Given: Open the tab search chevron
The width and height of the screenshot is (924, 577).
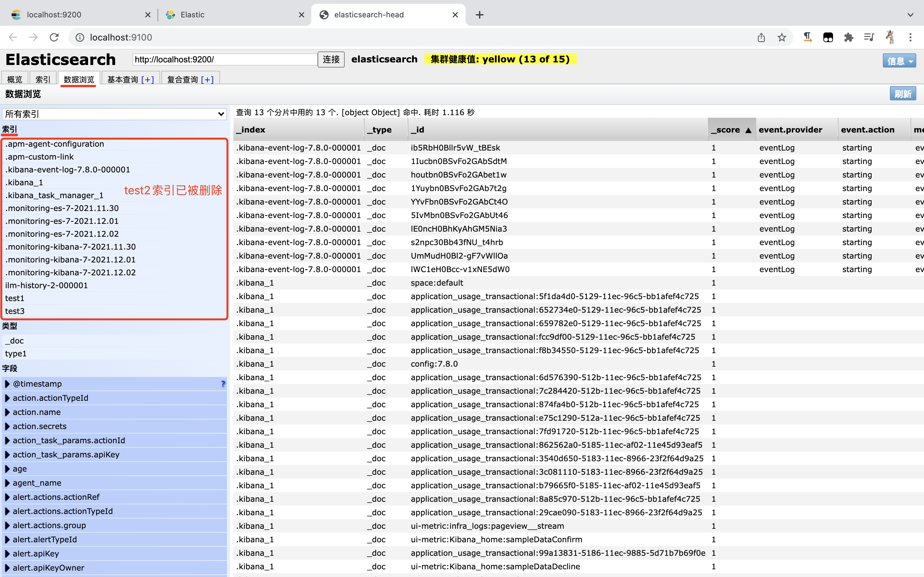Looking at the screenshot, I should pos(910,15).
